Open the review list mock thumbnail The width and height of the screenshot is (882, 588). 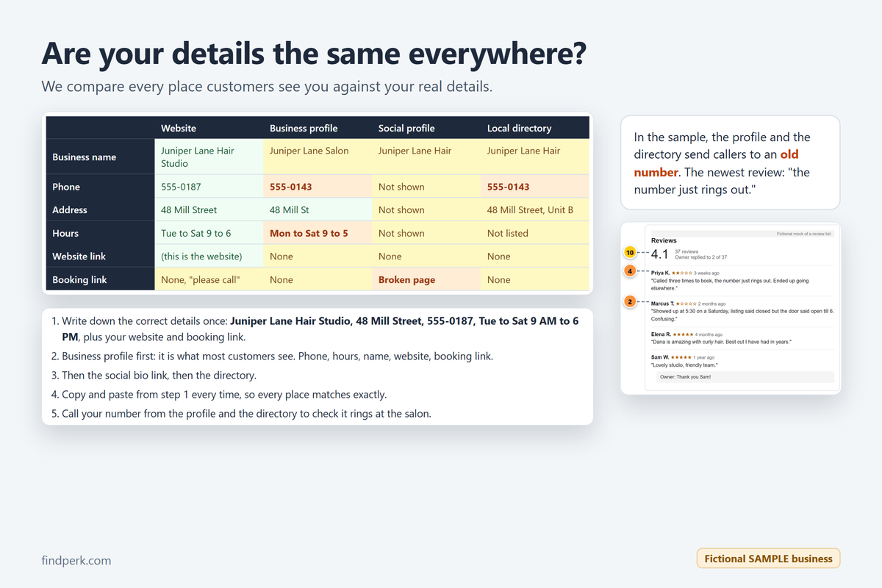point(731,309)
